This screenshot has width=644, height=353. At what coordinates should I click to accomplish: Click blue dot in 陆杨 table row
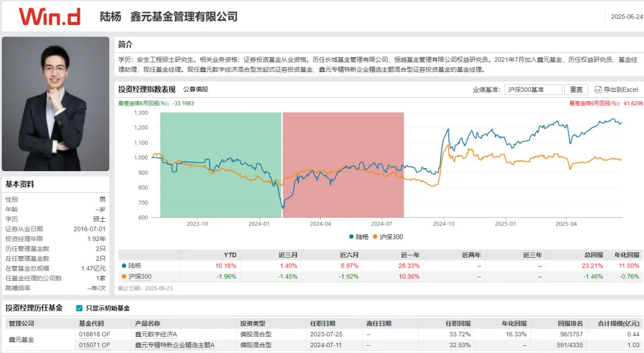(123, 266)
